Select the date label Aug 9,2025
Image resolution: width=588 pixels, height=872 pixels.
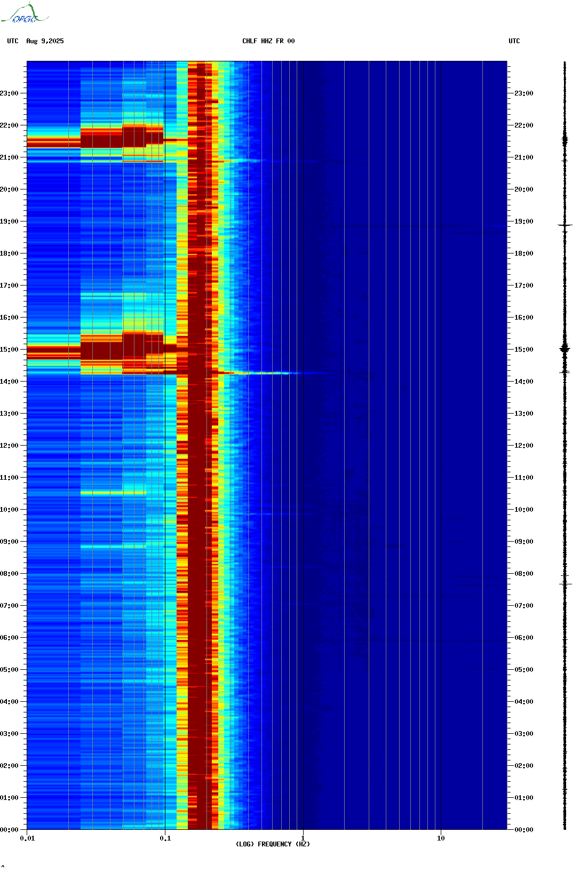45,41
